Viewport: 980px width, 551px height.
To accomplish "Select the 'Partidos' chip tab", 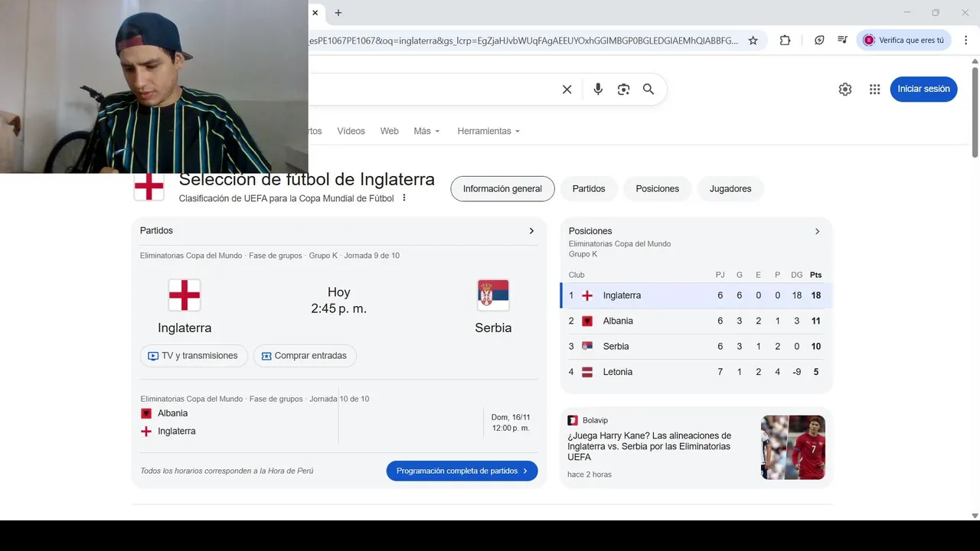I will coord(589,189).
